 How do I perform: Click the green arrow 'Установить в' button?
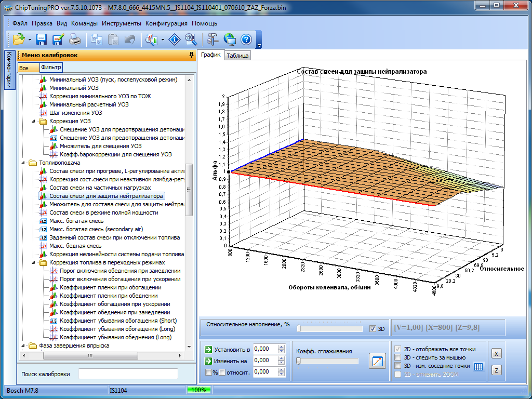(208, 350)
